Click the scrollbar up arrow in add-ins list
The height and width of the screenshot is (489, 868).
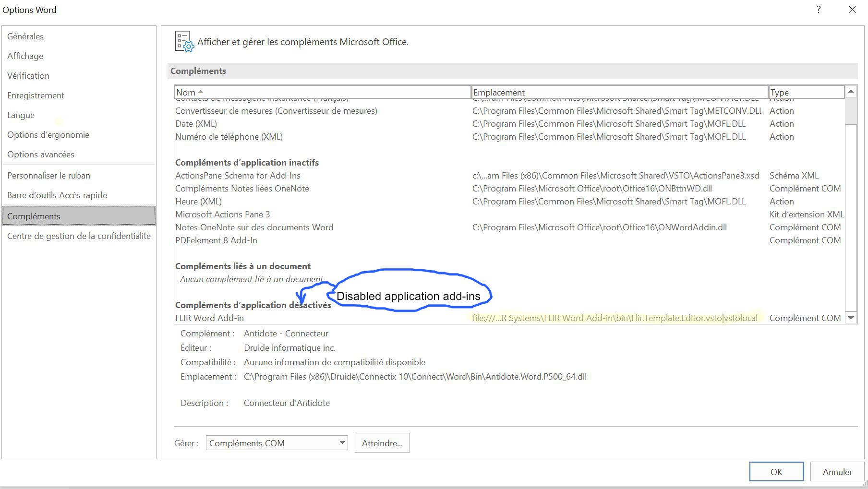[x=850, y=91]
